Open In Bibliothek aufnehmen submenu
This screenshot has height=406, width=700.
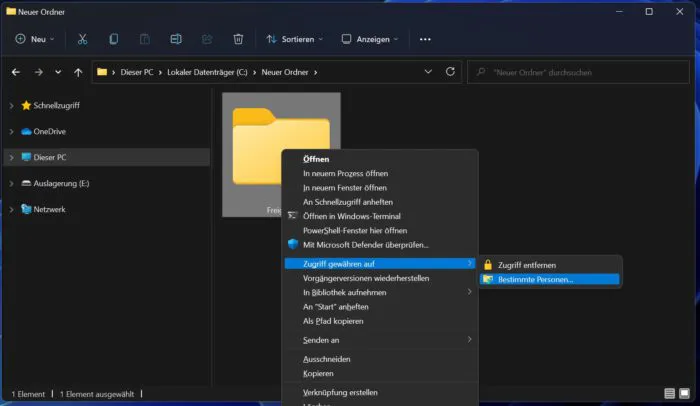point(380,293)
